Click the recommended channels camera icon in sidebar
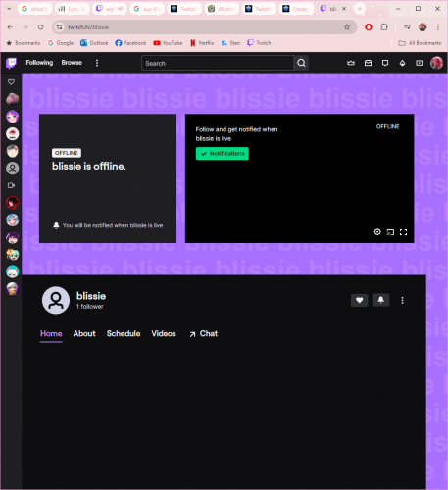 pos(11,185)
